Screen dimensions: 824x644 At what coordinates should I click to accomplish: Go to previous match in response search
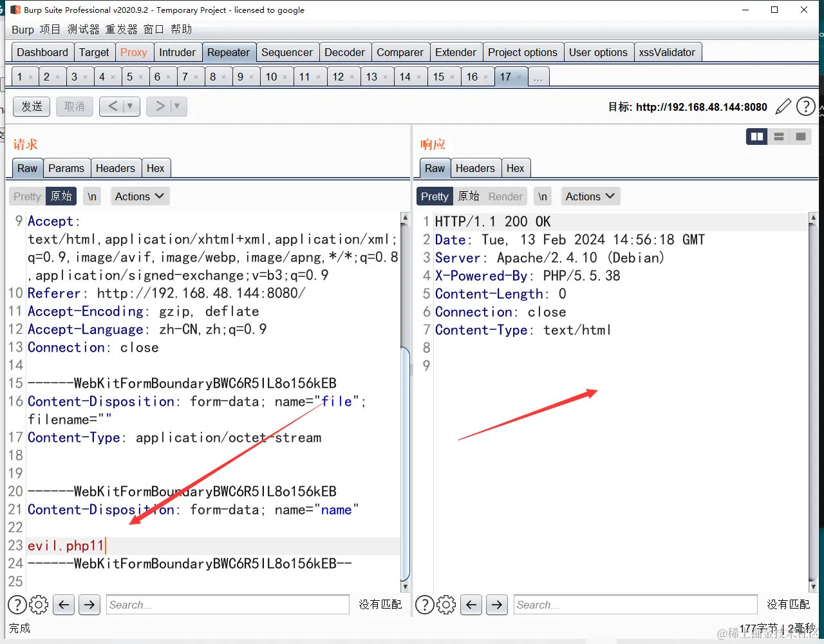pos(471,605)
